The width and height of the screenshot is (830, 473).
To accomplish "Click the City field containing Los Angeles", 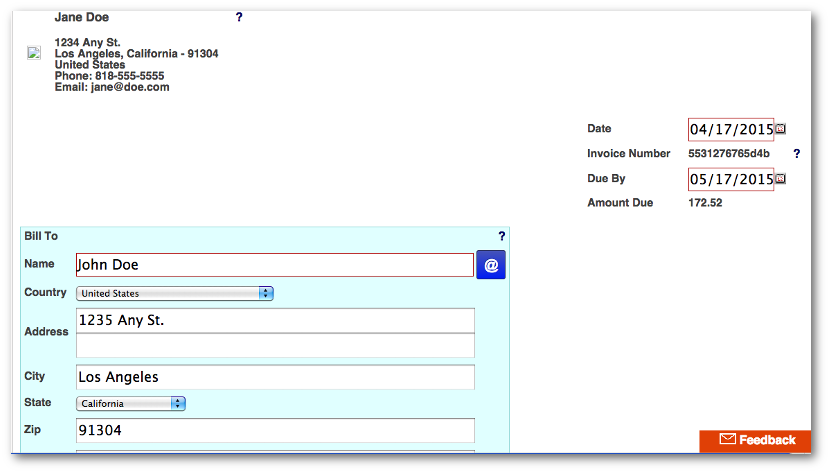I will point(275,377).
